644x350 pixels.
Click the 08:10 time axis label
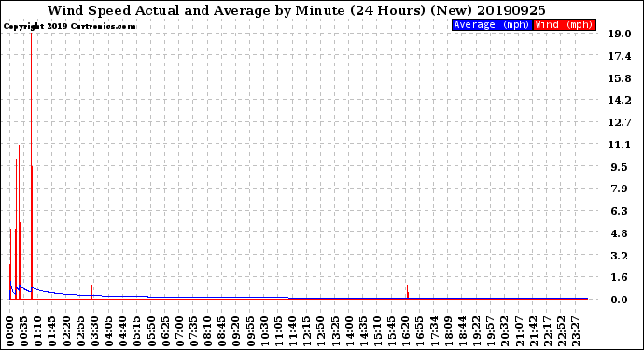[x=208, y=331]
